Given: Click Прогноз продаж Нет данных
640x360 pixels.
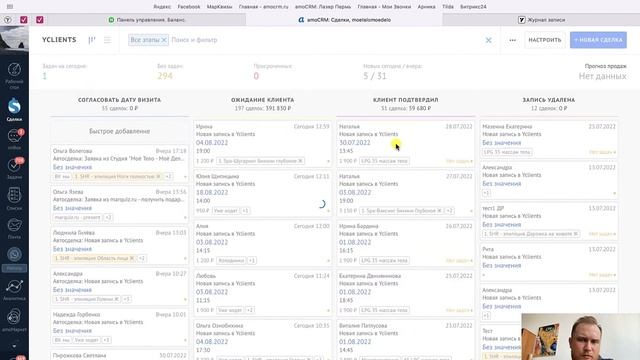Looking at the screenshot, I should point(602,72).
